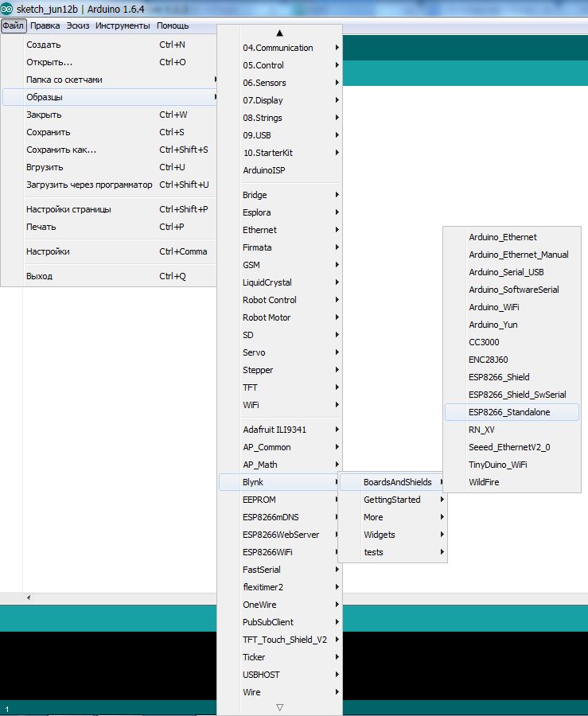This screenshot has height=716, width=588.
Task: Open the Эскиз menu
Action: click(78, 25)
